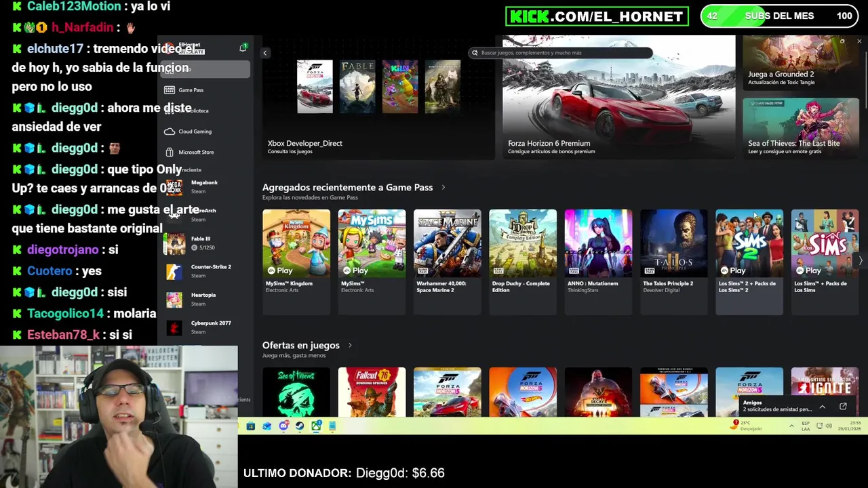Open Heartopia in the recent games list
Viewport: 868px width, 488px height.
[x=205, y=300]
